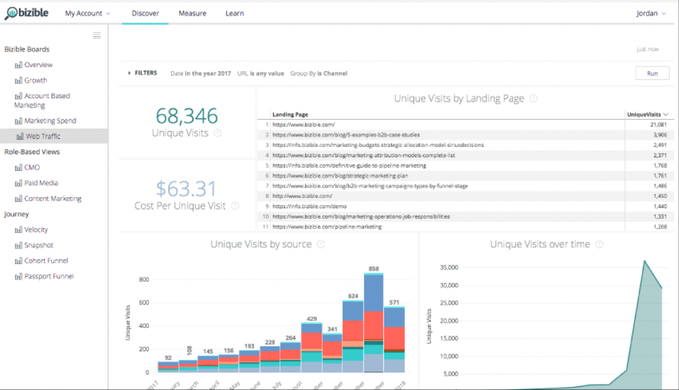Image resolution: width=679 pixels, height=390 pixels.
Task: Click the 858 bar in source chart
Action: 374,322
